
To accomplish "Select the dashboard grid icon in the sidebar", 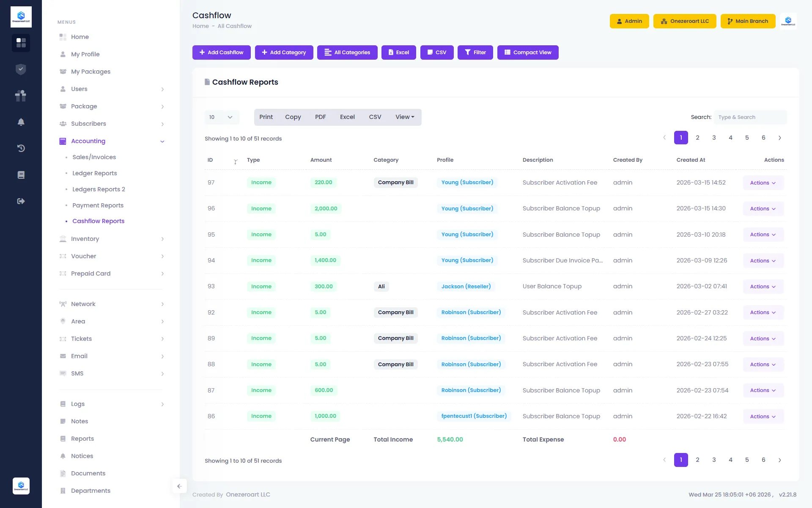I will 21,43.
